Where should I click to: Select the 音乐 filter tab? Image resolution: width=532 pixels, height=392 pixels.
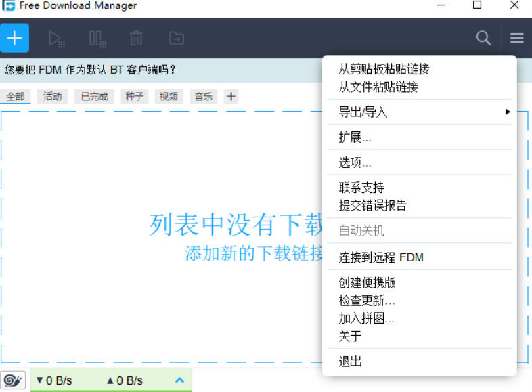pyautogui.click(x=203, y=96)
